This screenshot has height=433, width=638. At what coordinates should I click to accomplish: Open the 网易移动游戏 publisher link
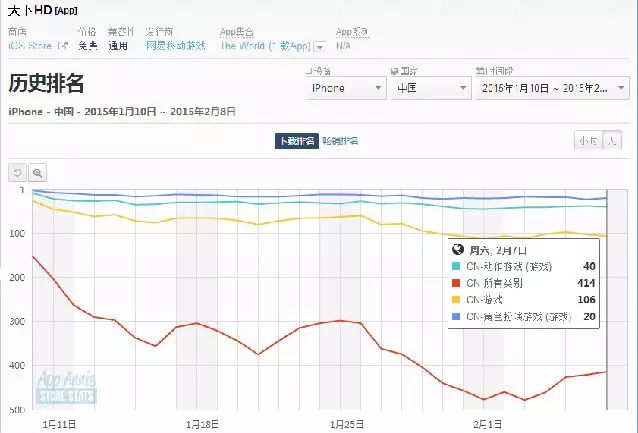click(x=176, y=46)
